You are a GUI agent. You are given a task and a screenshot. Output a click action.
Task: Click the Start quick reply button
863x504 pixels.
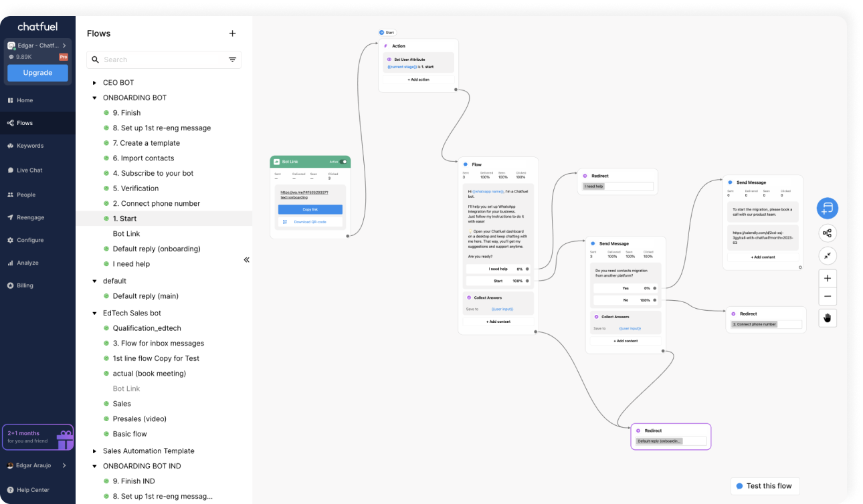tap(498, 281)
